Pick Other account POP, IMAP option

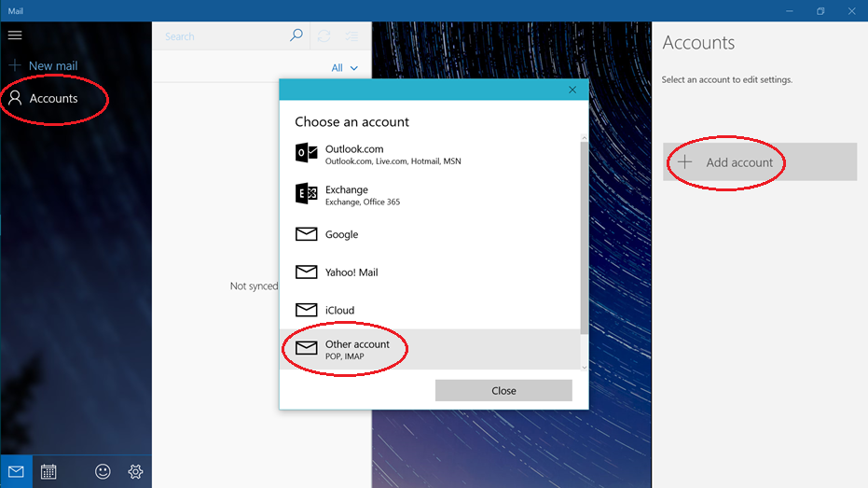point(430,349)
